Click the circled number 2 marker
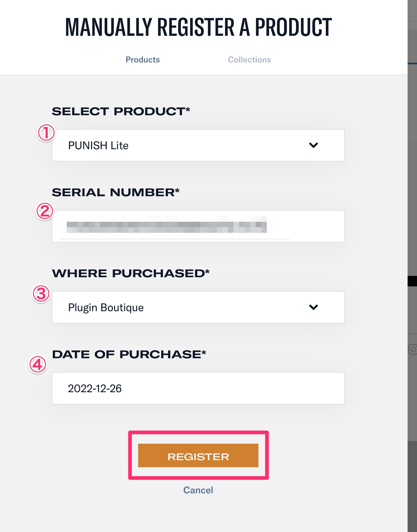Viewport: 417px width, 532px height. point(45,211)
